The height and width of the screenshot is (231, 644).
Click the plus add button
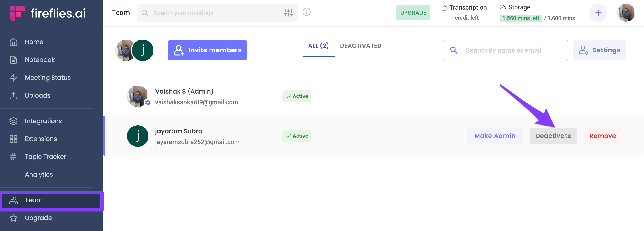[598, 13]
